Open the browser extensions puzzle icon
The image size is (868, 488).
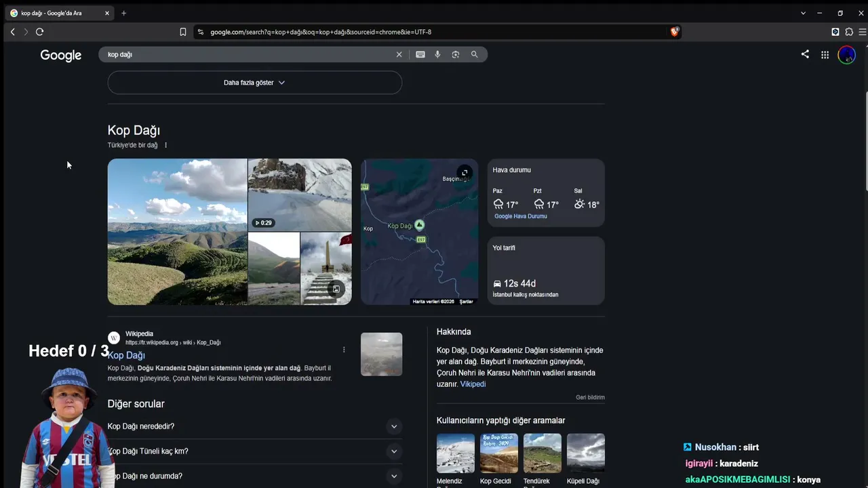(x=849, y=32)
